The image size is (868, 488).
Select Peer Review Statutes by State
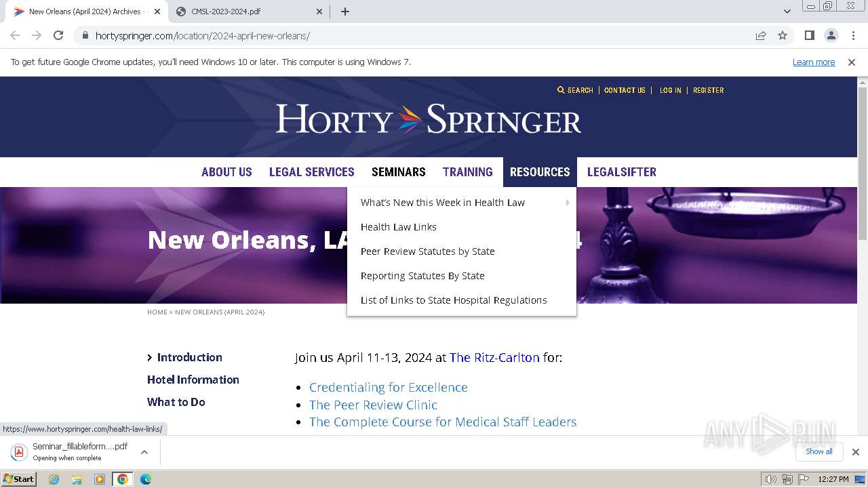pyautogui.click(x=428, y=251)
